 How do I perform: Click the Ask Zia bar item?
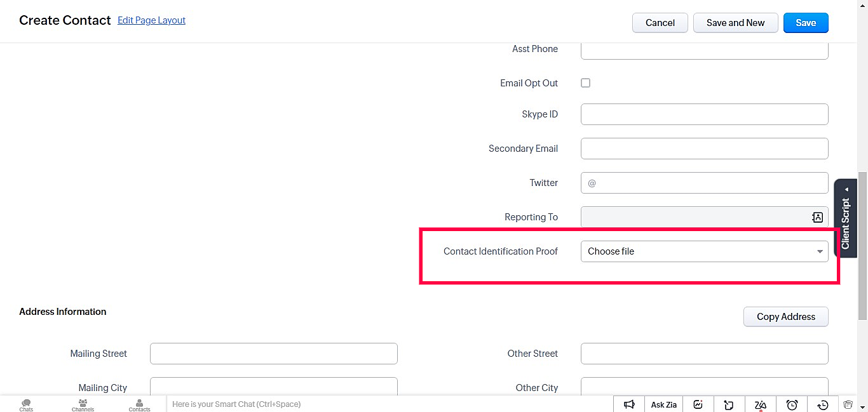tap(663, 404)
